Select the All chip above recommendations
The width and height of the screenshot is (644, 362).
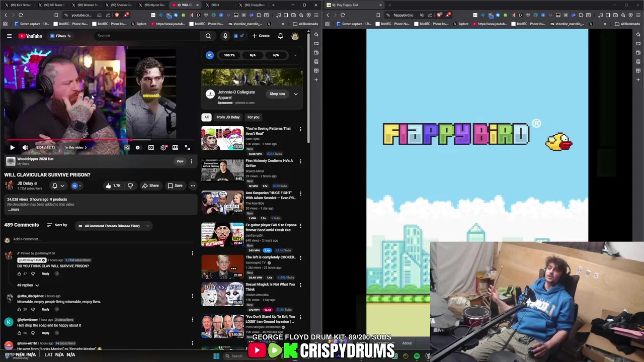point(206,117)
